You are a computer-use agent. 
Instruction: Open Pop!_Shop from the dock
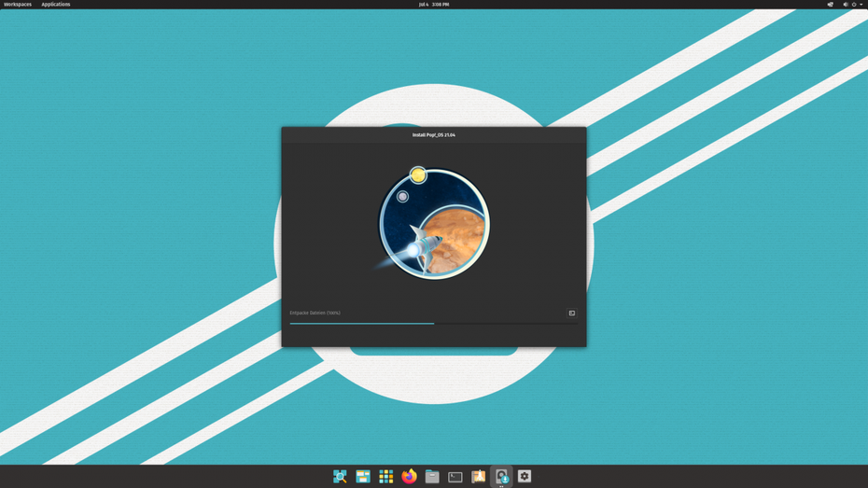tap(478, 477)
